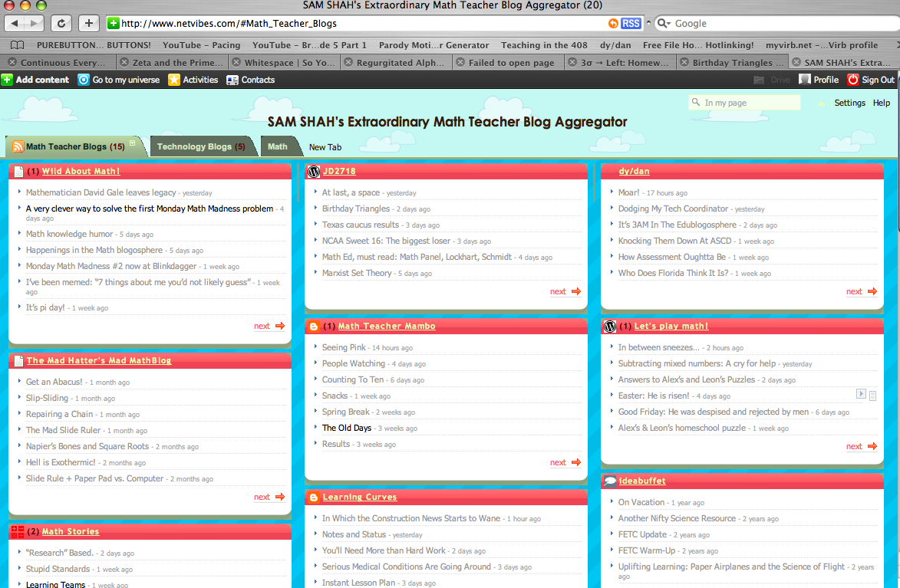
Task: Open the New Tab page tab
Action: [325, 147]
